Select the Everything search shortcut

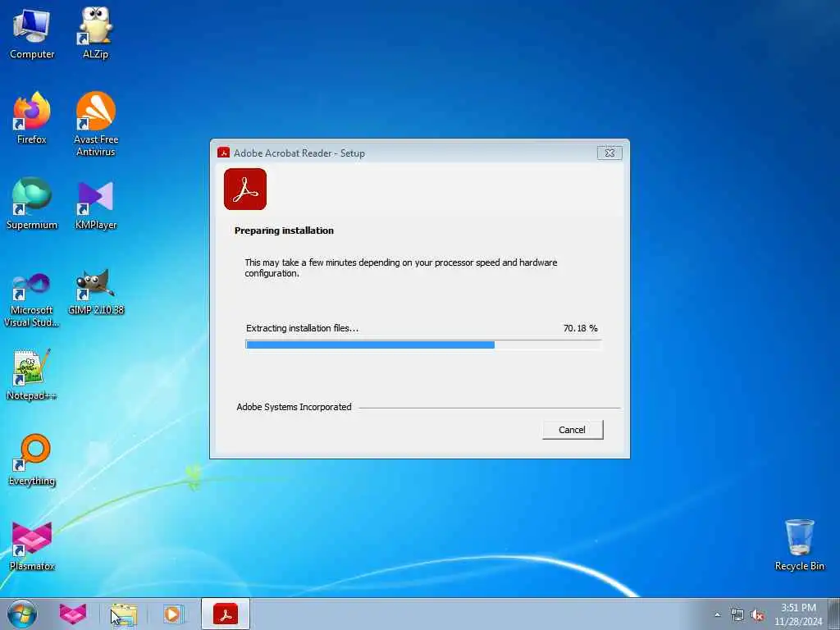[32, 459]
